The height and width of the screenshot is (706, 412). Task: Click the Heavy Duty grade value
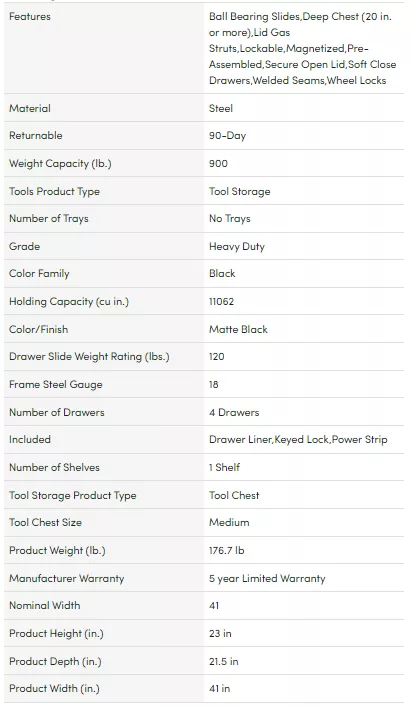point(237,247)
